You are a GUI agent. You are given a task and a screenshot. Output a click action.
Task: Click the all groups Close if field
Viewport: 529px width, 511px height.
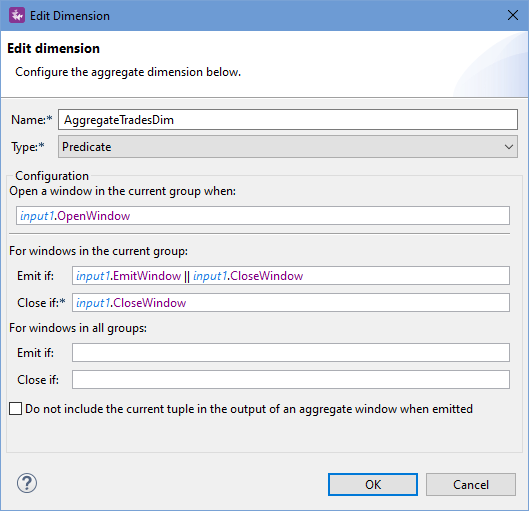pyautogui.click(x=290, y=379)
